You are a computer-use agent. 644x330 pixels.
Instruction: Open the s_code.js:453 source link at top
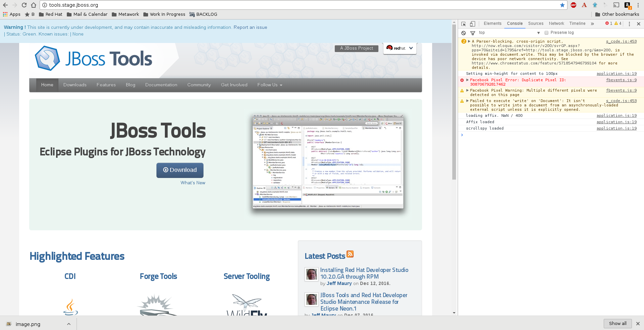click(x=621, y=41)
